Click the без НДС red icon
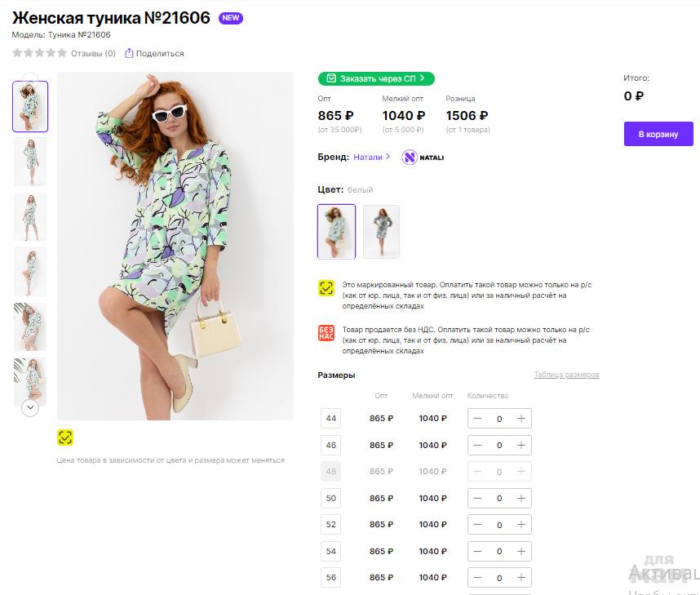 tap(326, 334)
